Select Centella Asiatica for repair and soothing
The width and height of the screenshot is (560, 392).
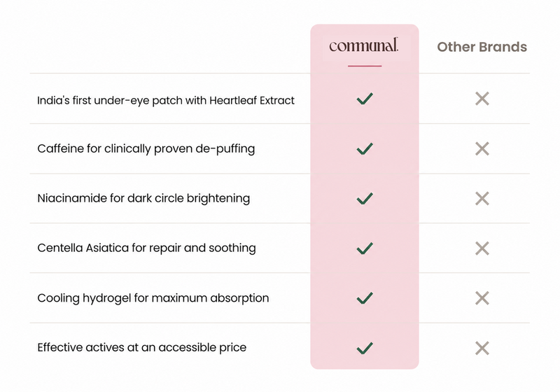(146, 248)
